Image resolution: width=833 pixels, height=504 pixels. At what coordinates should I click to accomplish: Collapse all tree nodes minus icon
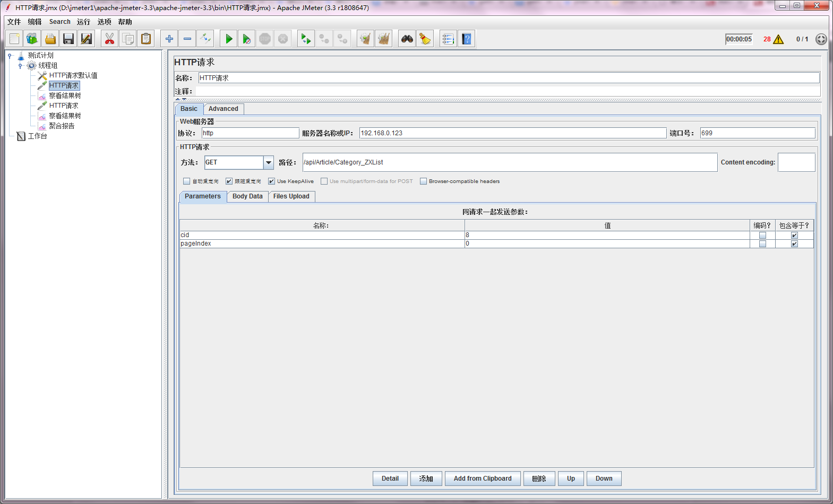[x=187, y=39]
